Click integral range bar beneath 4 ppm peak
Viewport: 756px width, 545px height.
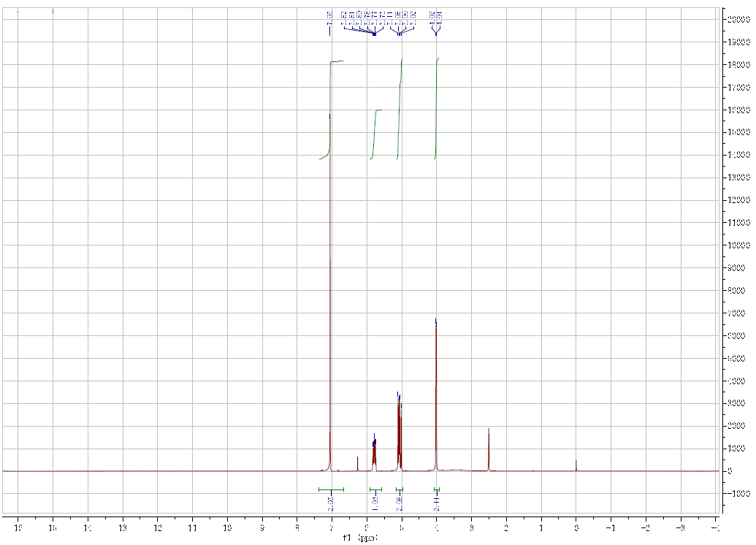point(437,489)
